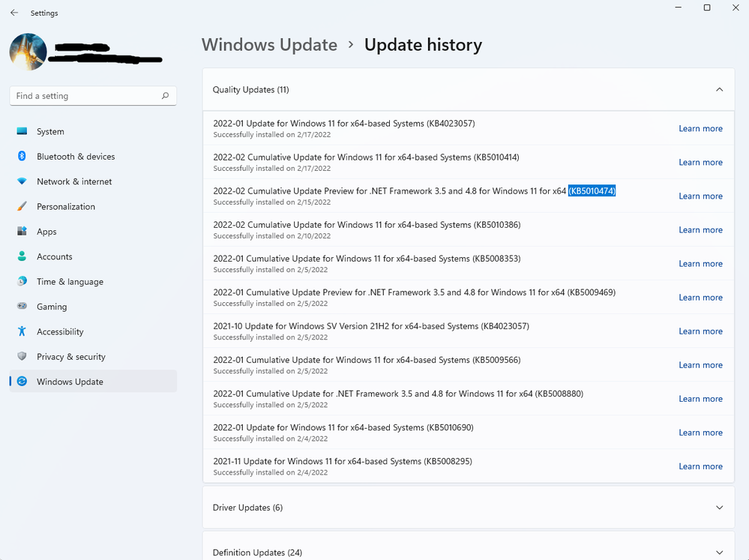Expand the Definition Updates section
Viewport: 749px width, 560px height.
coord(719,553)
